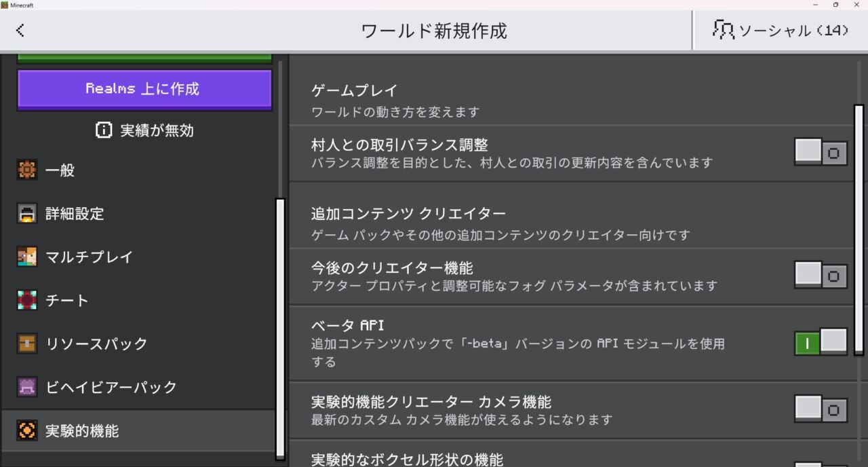
Task: Enable 今後のクリエイター機能 switch
Action: tap(821, 275)
